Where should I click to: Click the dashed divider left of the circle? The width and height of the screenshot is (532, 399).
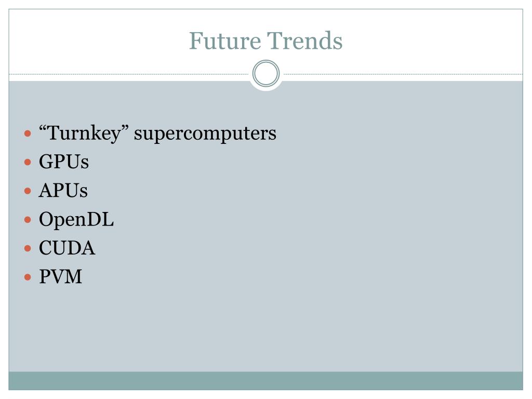pos(129,74)
